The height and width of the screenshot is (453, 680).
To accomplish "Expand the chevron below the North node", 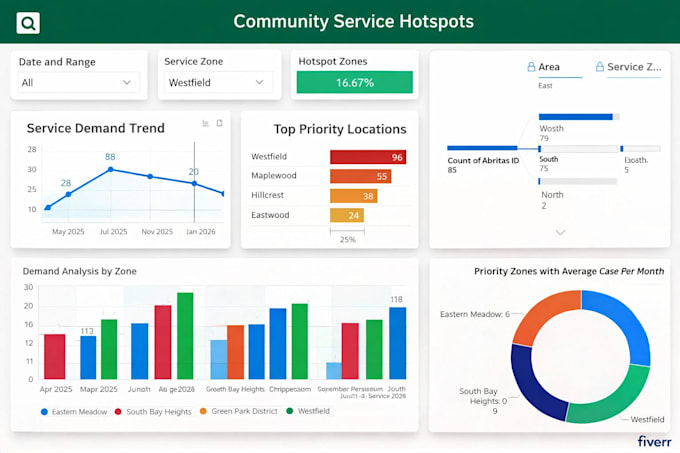I will click(x=560, y=232).
